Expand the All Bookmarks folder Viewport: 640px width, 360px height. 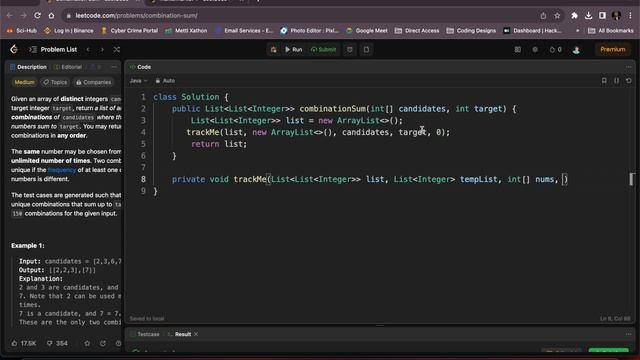coord(611,31)
